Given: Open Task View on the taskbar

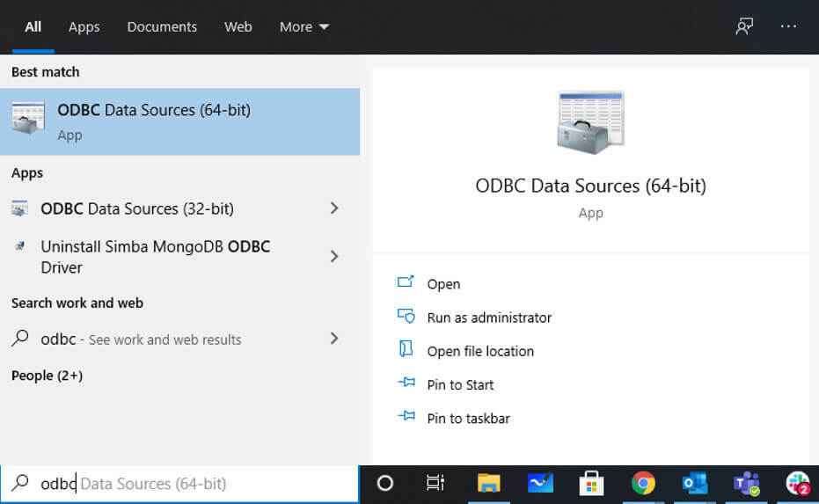Looking at the screenshot, I should (435, 484).
